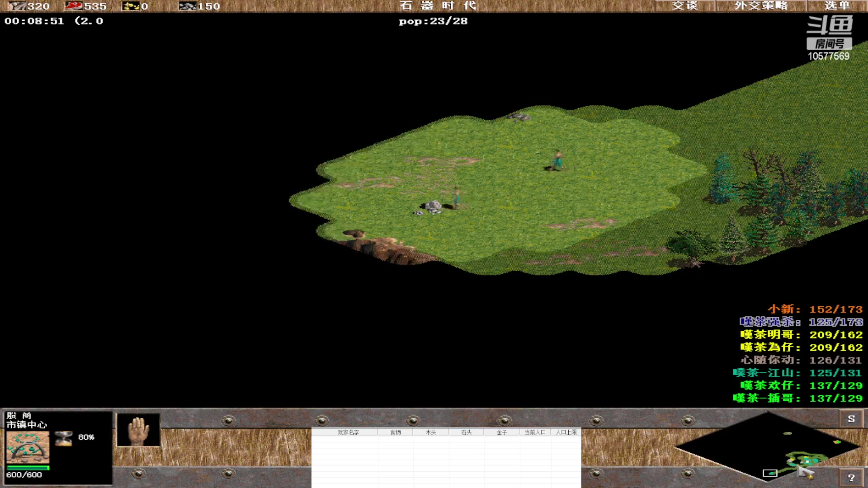Viewport: 868px width, 488px height.
Task: Click the green town center health bar
Action: pos(28,467)
